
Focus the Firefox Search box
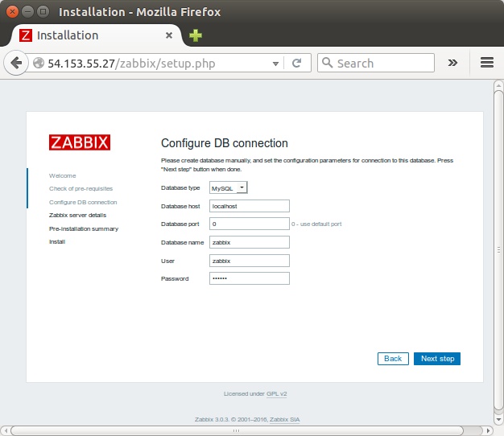376,63
